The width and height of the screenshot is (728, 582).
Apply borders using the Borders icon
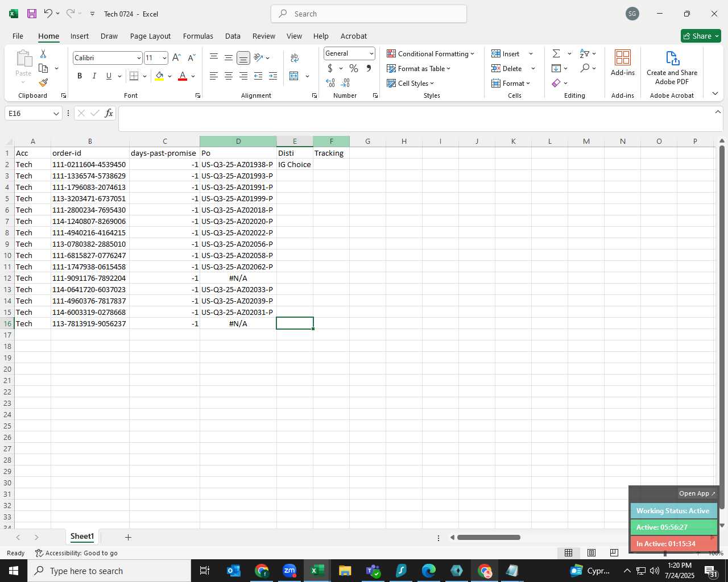tap(134, 76)
